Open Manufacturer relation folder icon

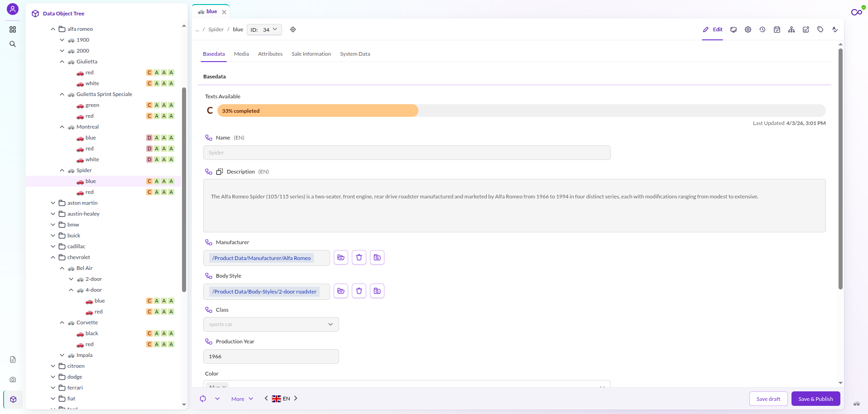341,257
